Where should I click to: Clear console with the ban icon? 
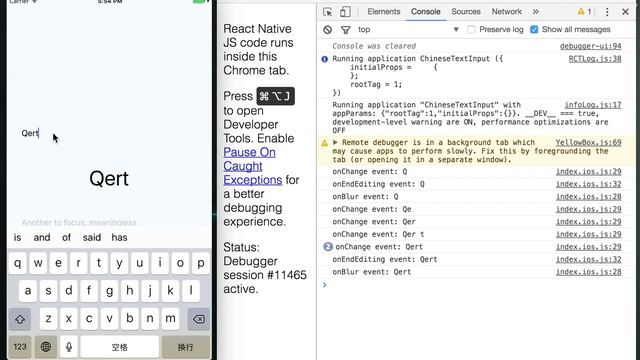pos(327,29)
